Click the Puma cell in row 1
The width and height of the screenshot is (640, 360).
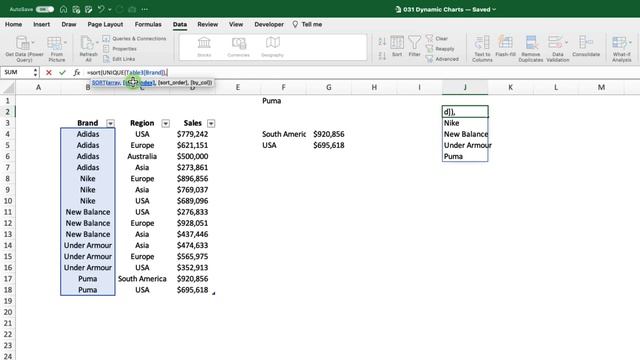pos(283,101)
